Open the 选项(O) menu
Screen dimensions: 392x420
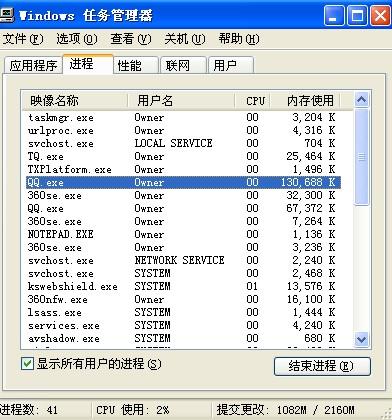coord(76,39)
